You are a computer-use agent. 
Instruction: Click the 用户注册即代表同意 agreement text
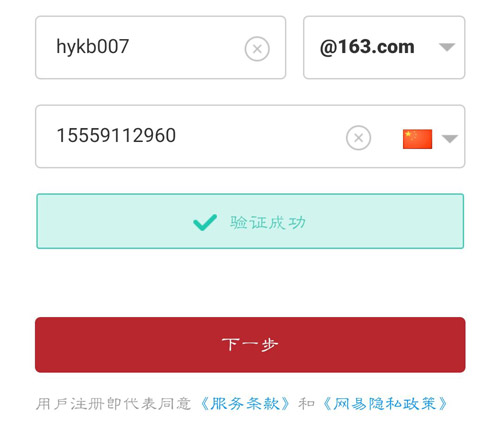pyautogui.click(x=113, y=404)
